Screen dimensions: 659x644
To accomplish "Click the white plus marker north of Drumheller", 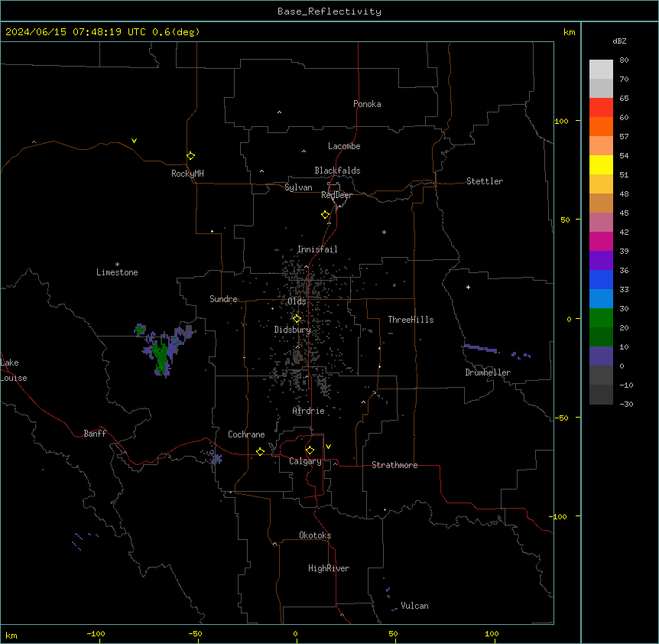I will point(468,287).
